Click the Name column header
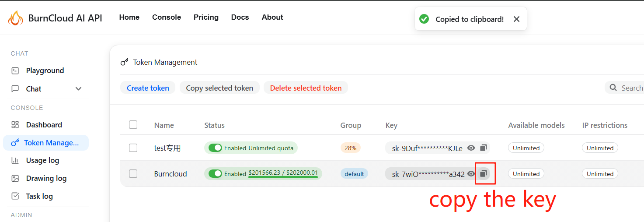The width and height of the screenshot is (644, 222). coord(164,125)
